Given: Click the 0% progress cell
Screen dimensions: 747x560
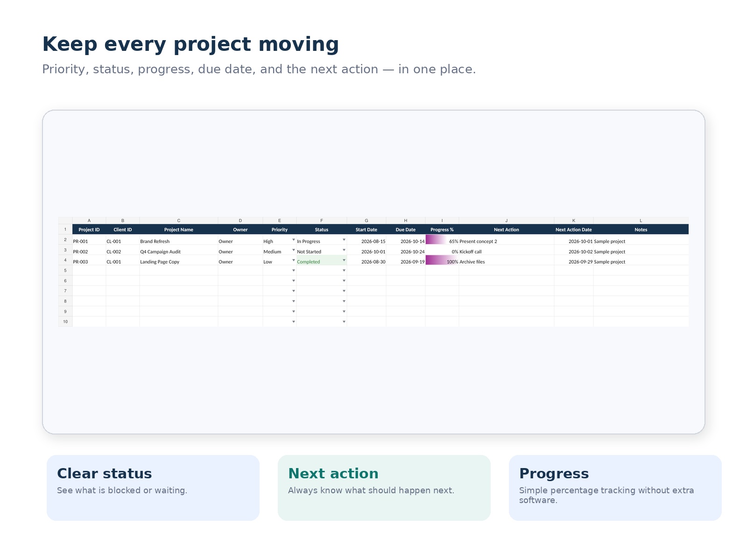Looking at the screenshot, I should coord(442,250).
